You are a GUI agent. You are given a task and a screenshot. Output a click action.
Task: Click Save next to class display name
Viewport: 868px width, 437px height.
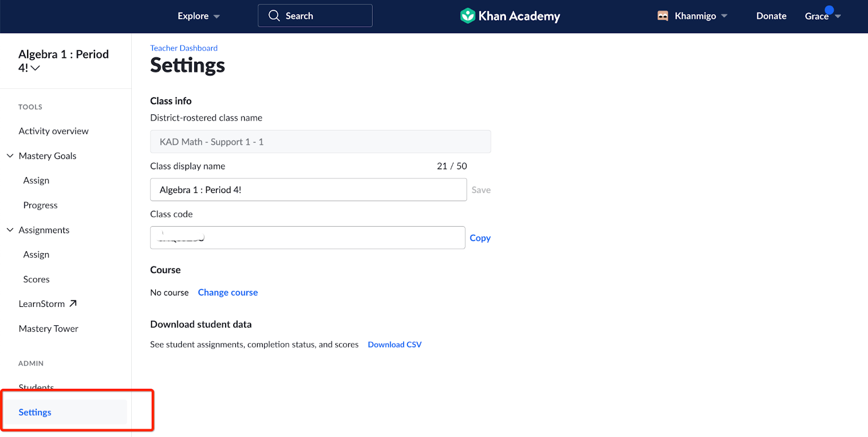click(481, 190)
